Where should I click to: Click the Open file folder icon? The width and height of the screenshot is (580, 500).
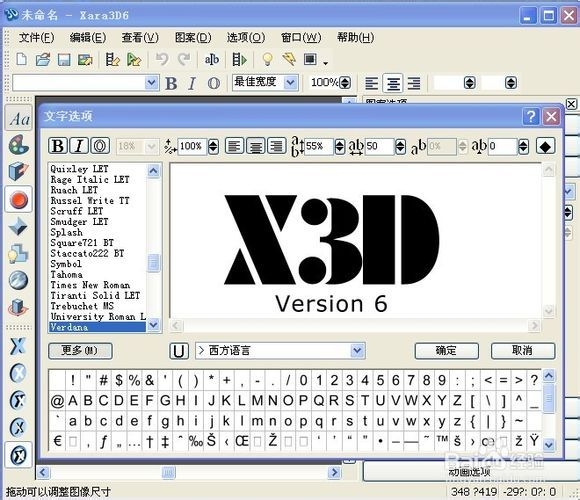pyautogui.click(x=43, y=59)
